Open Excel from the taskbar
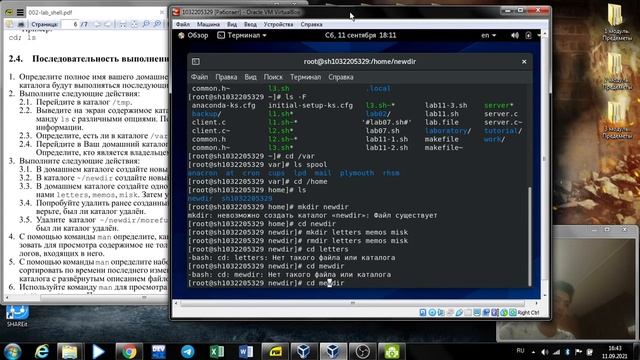640x360 pixels. pos(217,351)
